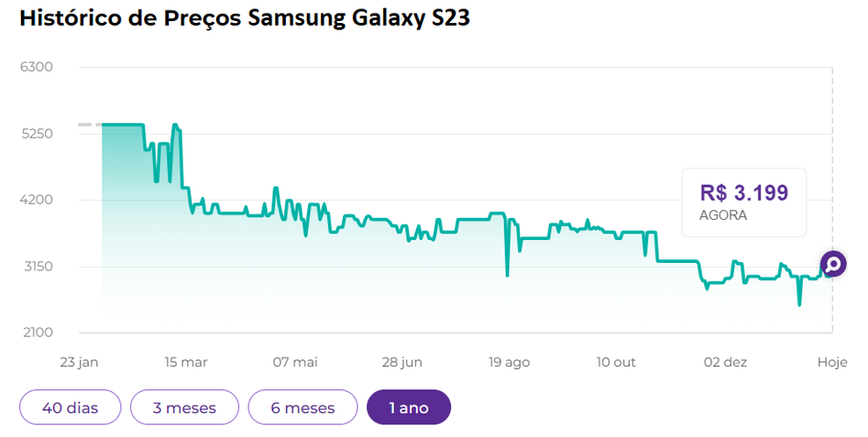Select the 40 dias range
Viewport: 868px width, 437px height.
point(70,408)
